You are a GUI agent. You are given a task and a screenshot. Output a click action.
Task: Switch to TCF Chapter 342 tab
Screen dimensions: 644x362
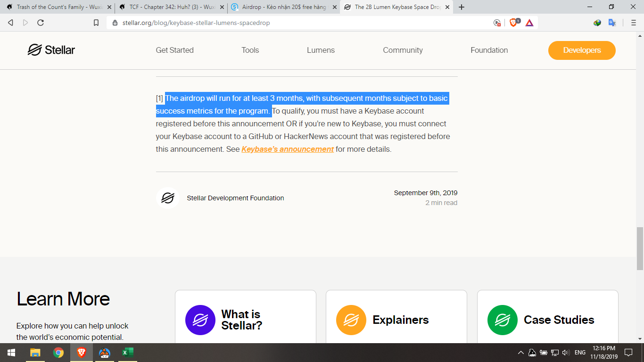pos(171,7)
